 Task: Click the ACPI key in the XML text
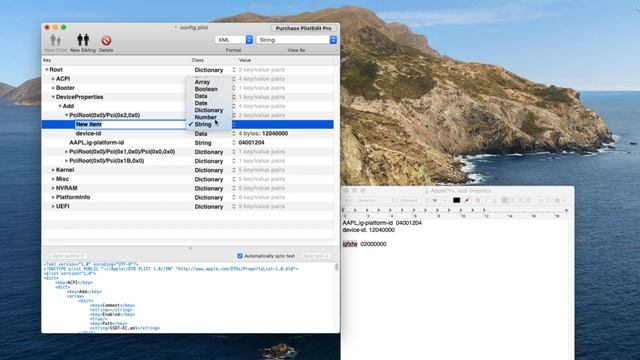[x=72, y=282]
